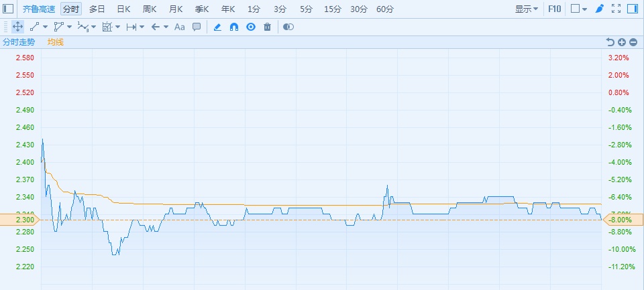Viewport: 644px width, 290px height.
Task: Click the zoom out minus icon
Action: pos(633,42)
